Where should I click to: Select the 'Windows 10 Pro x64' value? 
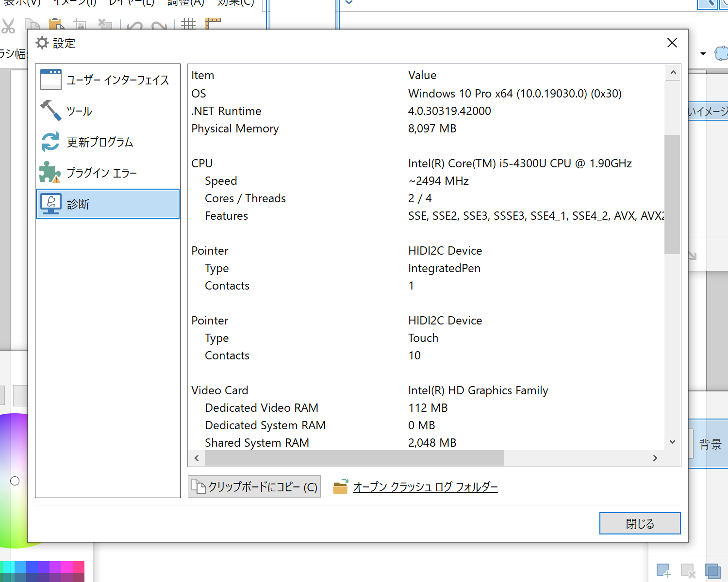(x=515, y=94)
